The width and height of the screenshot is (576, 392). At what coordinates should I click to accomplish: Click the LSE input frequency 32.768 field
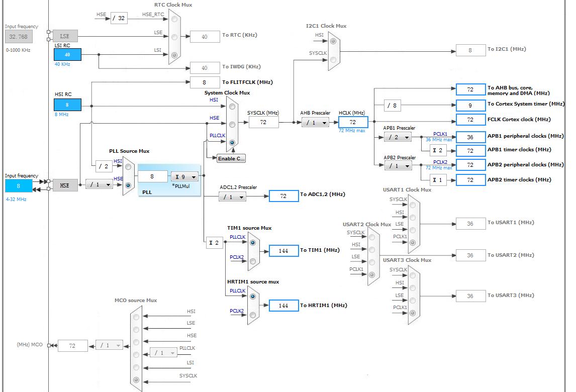click(x=19, y=37)
